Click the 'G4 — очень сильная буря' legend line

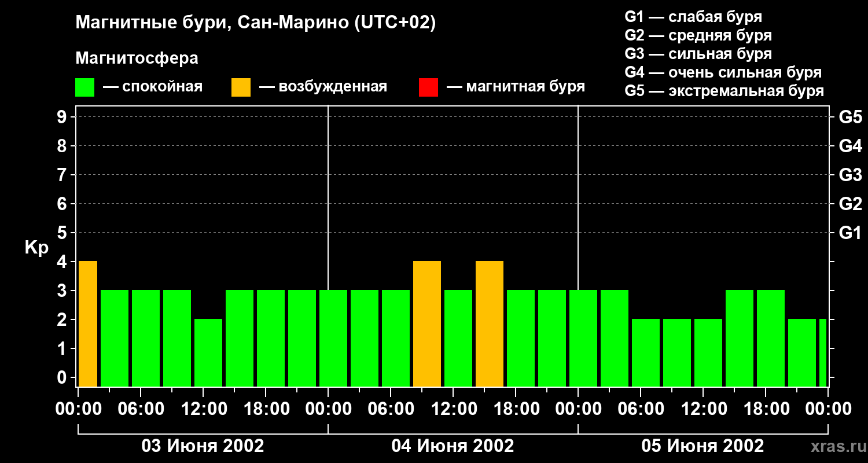click(x=723, y=72)
